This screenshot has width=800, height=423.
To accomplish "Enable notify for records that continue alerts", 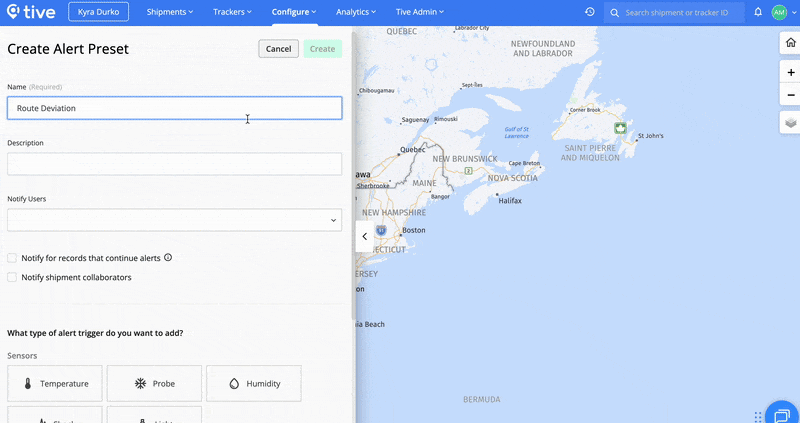I will point(12,258).
